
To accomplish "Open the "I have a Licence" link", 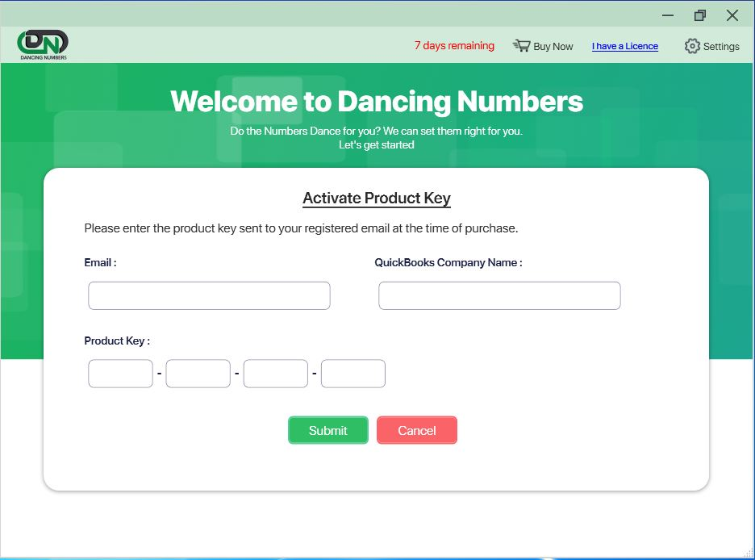I will click(x=625, y=46).
